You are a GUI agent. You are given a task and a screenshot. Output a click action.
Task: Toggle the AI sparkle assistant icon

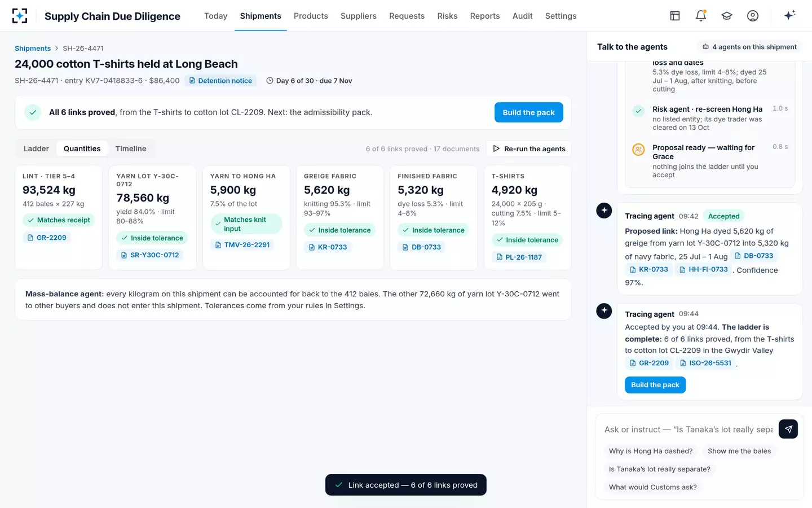click(789, 15)
